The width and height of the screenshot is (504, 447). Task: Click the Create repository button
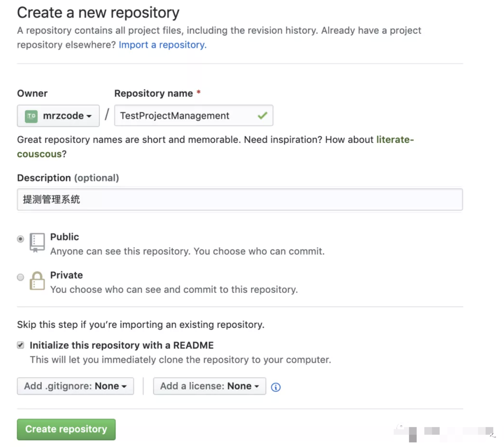coord(66,429)
